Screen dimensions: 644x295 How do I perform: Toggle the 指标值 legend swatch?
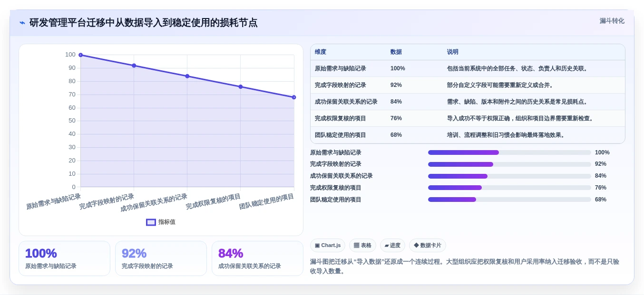coord(151,222)
